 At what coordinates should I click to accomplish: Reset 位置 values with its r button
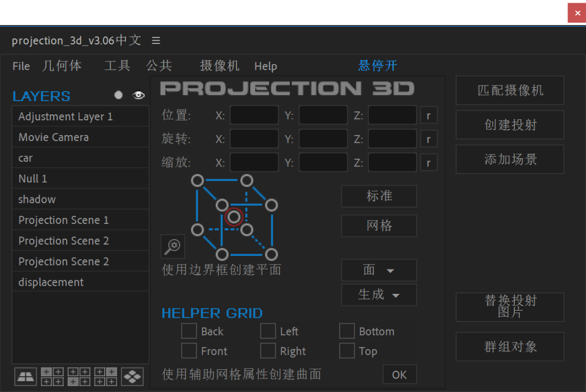(429, 115)
